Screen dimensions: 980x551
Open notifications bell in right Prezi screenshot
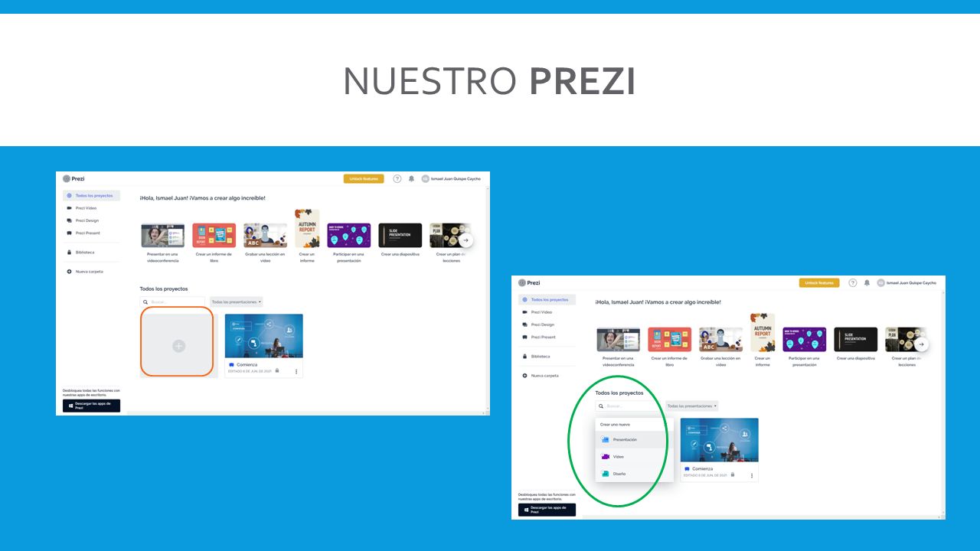[x=867, y=282]
